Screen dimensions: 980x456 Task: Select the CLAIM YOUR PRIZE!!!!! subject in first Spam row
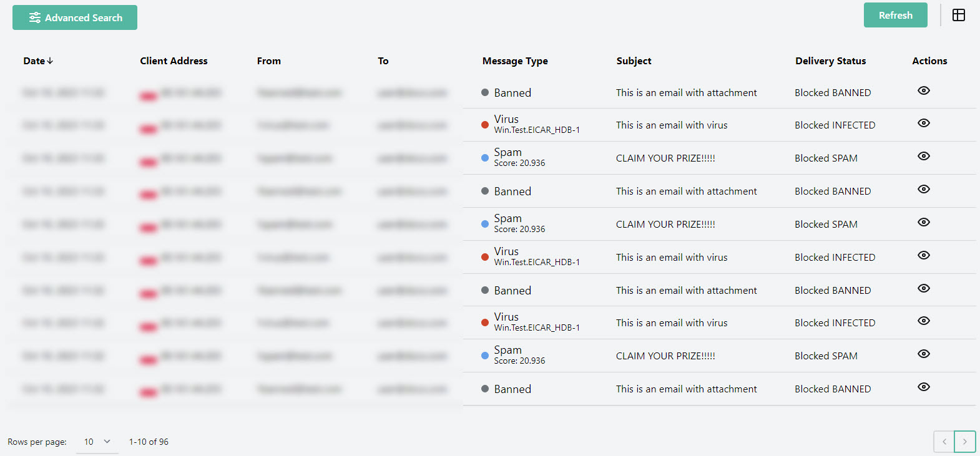click(665, 158)
